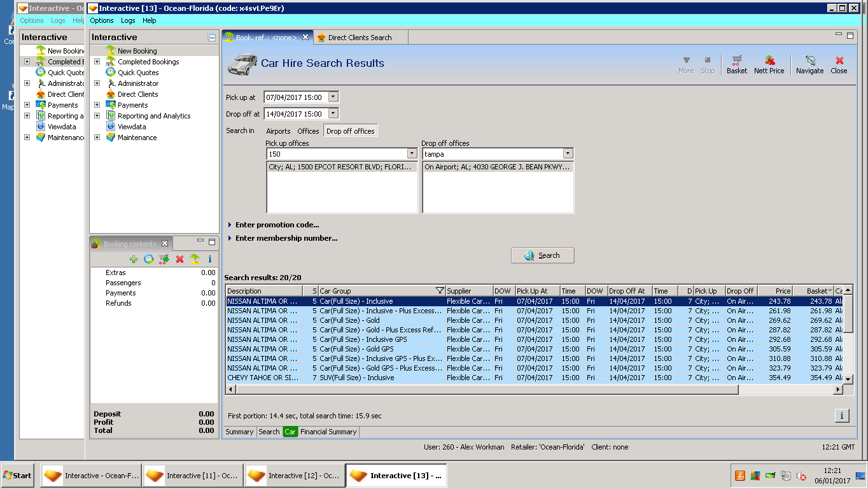This screenshot has width=868, height=489.
Task: Switch to Direct Clients Search tab
Action: [360, 38]
